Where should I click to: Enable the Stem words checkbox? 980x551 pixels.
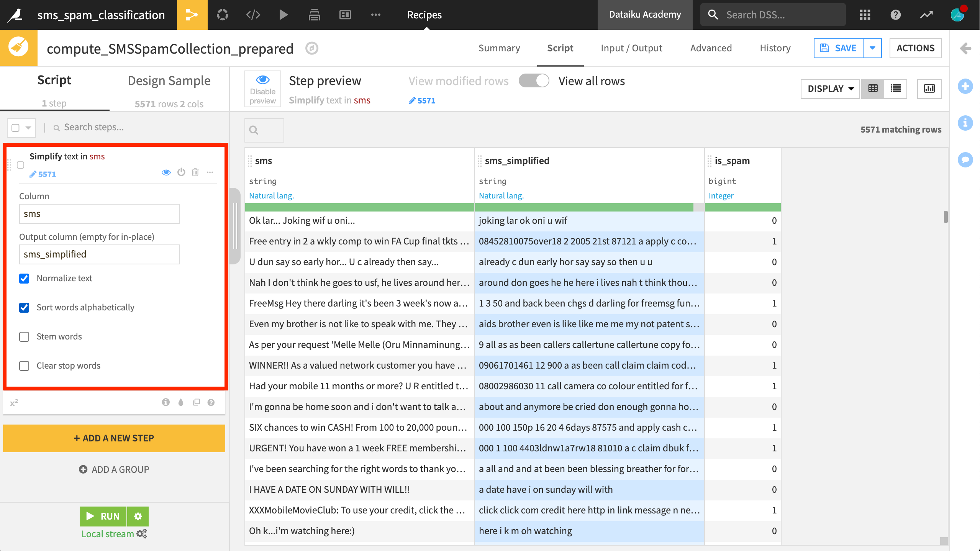(24, 336)
